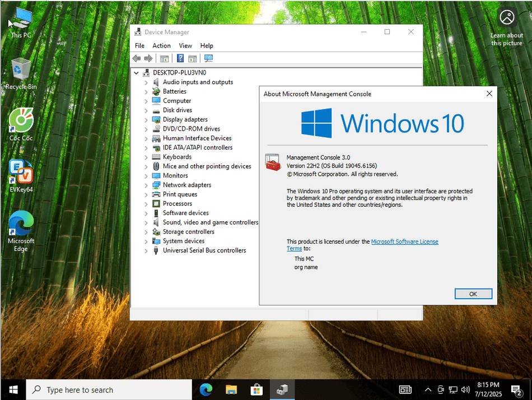The height and width of the screenshot is (400, 532).
Task: Open the Action menu
Action: point(161,45)
